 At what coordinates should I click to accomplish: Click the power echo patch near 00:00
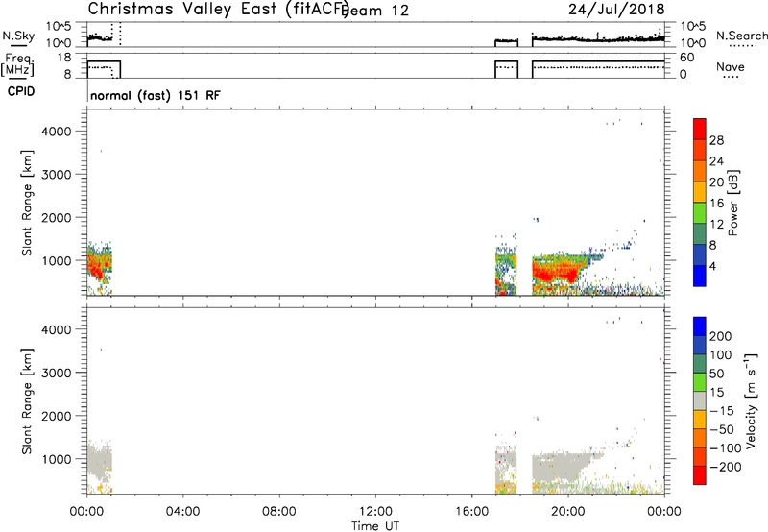point(100,267)
